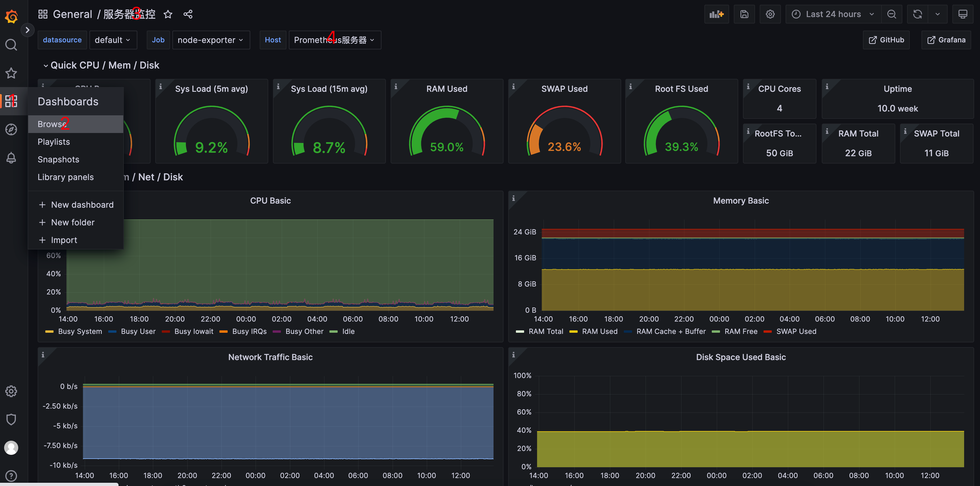The height and width of the screenshot is (486, 980).
Task: Collapse the Quick CPU / Mem / Disk row
Action: (101, 65)
